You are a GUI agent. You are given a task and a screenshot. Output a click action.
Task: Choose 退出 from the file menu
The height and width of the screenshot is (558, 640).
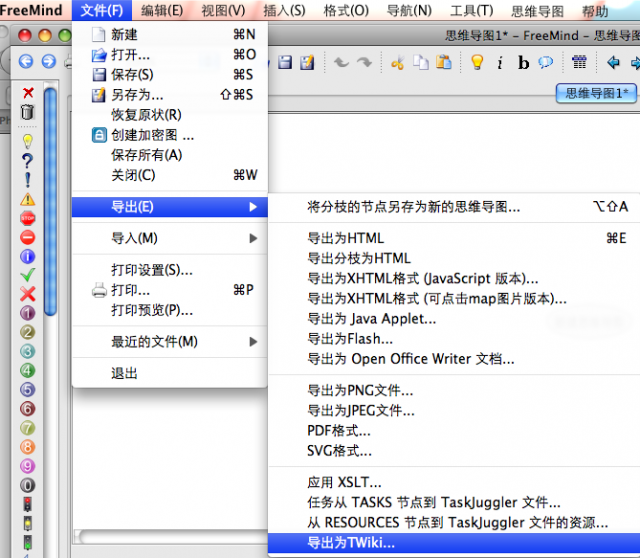170,373
